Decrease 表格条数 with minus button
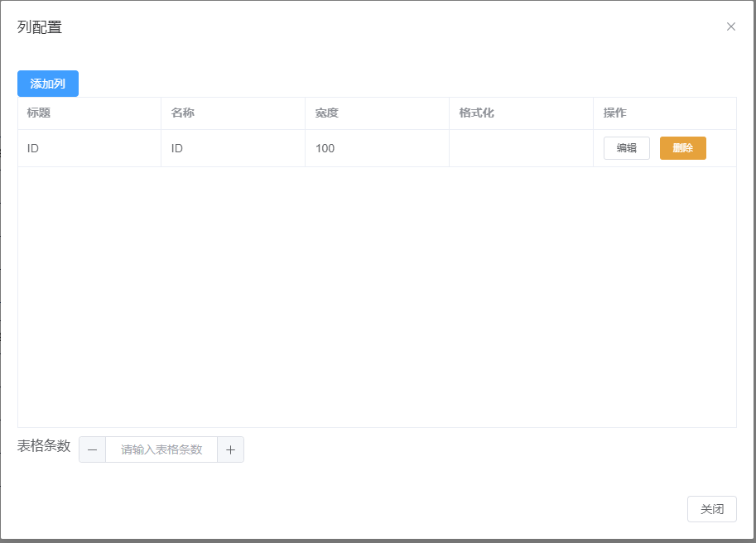This screenshot has height=543, width=756. (x=93, y=449)
